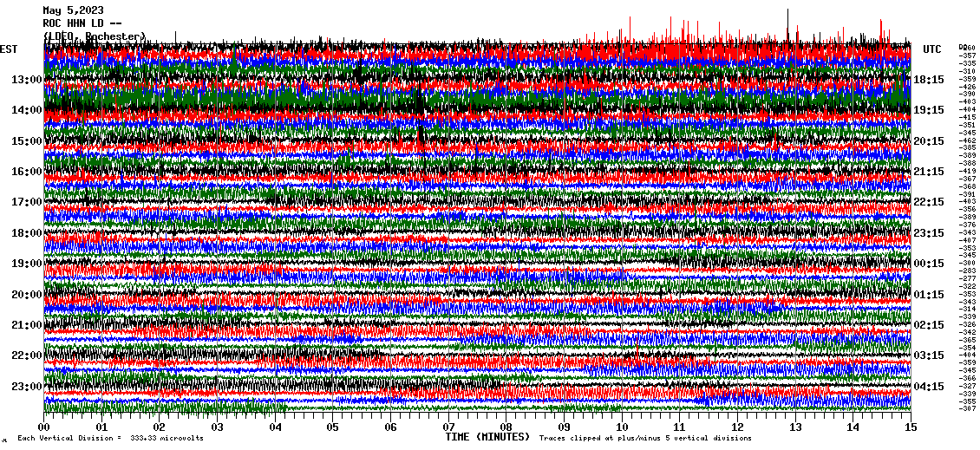
Task: Select minute 10 on the time axis
Action: pos(622,427)
